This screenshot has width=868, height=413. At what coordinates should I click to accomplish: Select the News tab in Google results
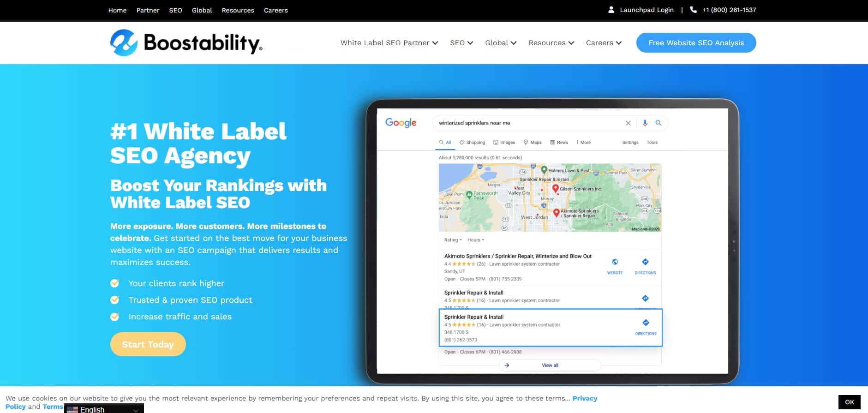click(x=559, y=143)
